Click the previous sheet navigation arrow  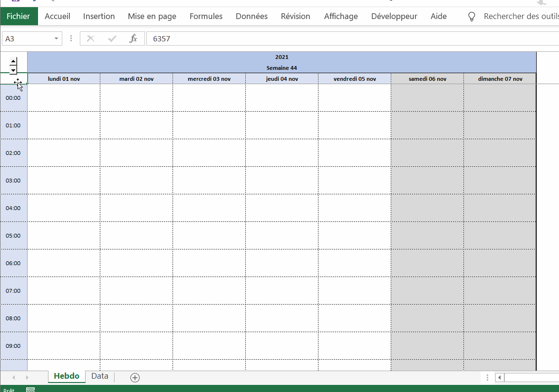pyautogui.click(x=14, y=377)
